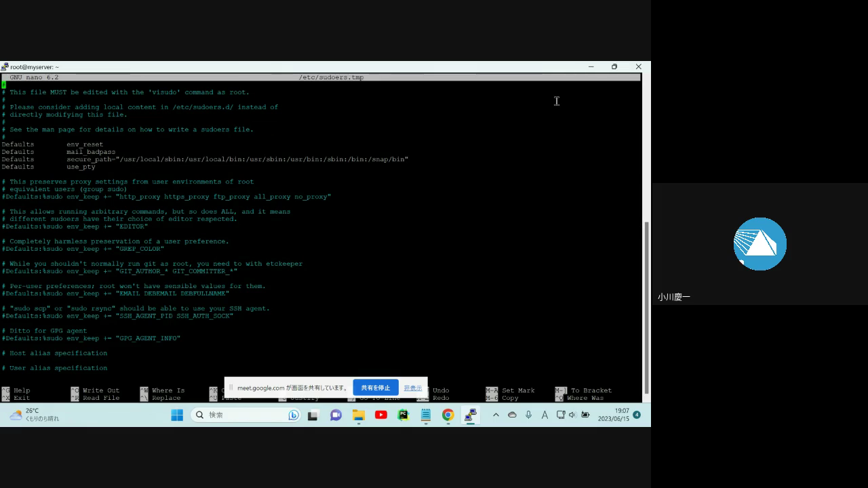Open File Explorer from the taskbar
The image size is (868, 488).
click(358, 415)
